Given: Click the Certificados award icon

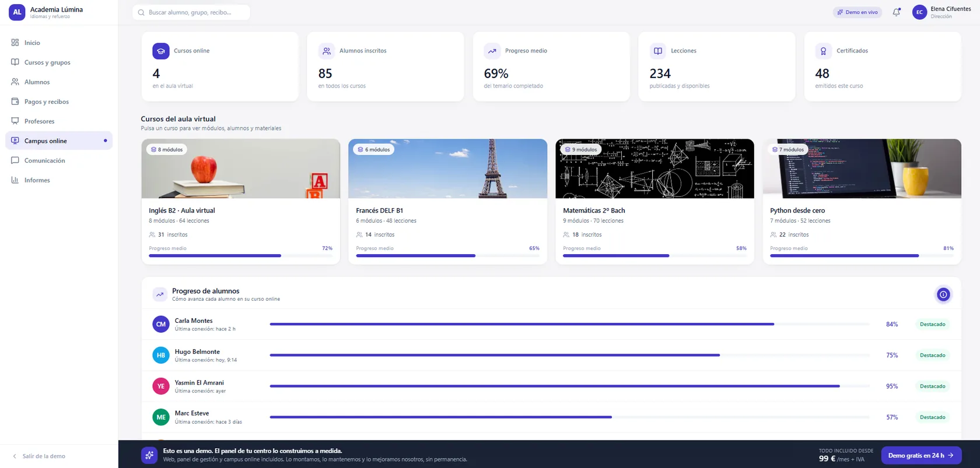Looking at the screenshot, I should 824,51.
